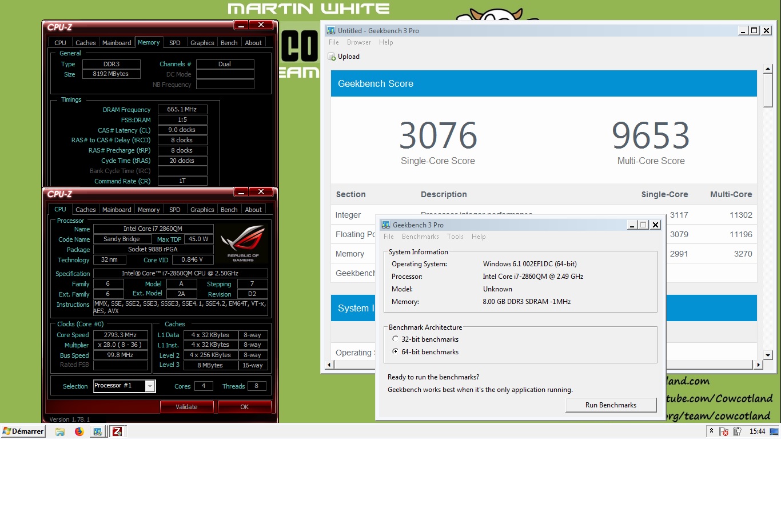Switch to Mainboard tab in upper CPU-Z window
781x532 pixels.
click(117, 43)
